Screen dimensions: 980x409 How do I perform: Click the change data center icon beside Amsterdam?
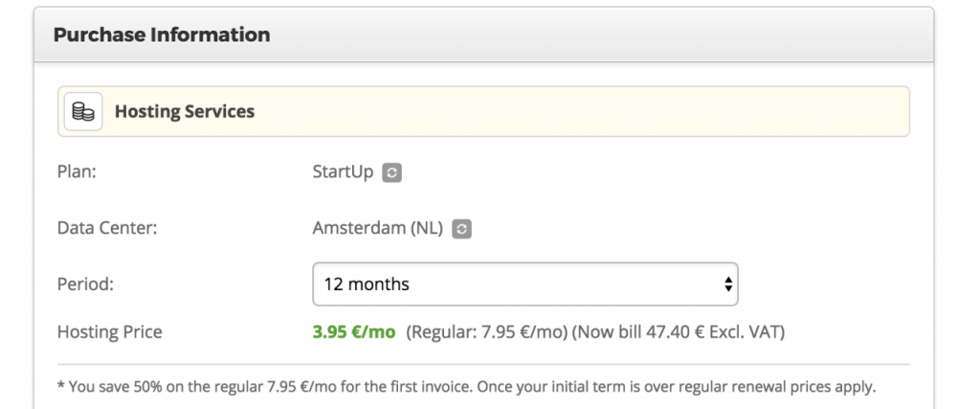(462, 229)
